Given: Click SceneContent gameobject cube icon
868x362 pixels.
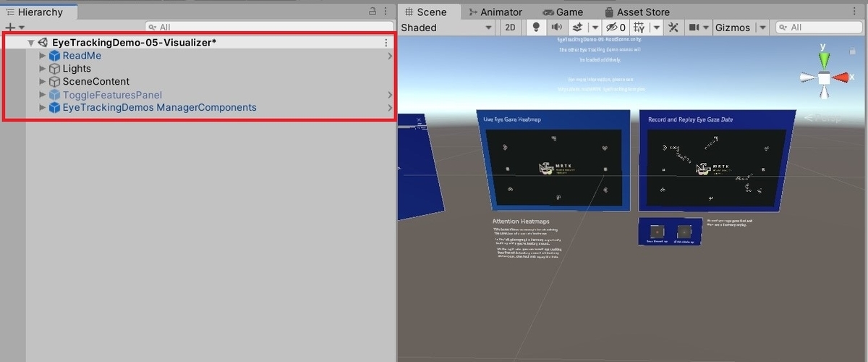Looking at the screenshot, I should (54, 82).
